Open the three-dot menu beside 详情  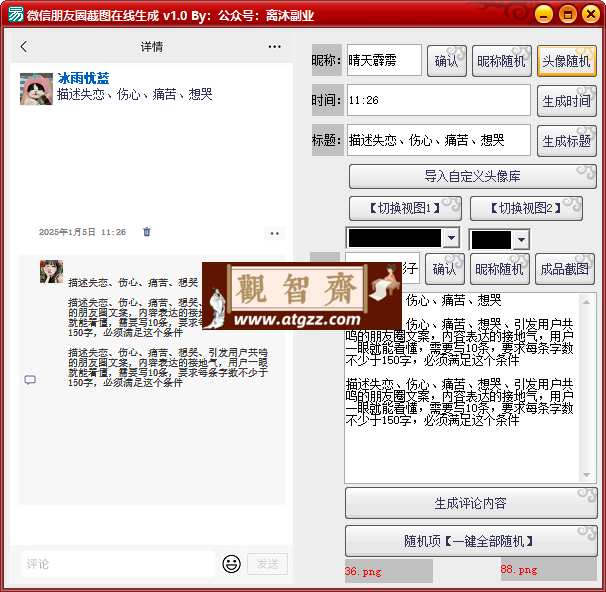[x=274, y=47]
